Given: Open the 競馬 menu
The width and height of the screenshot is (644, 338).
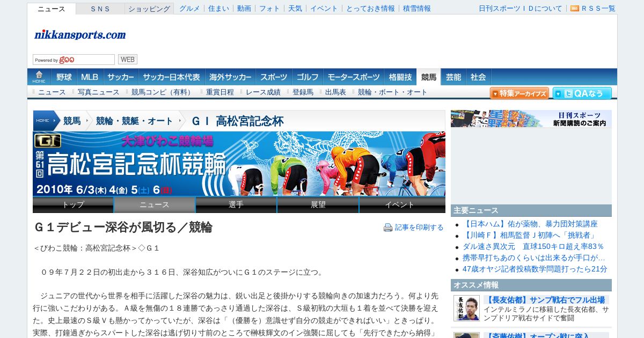Looking at the screenshot, I should 429,77.
